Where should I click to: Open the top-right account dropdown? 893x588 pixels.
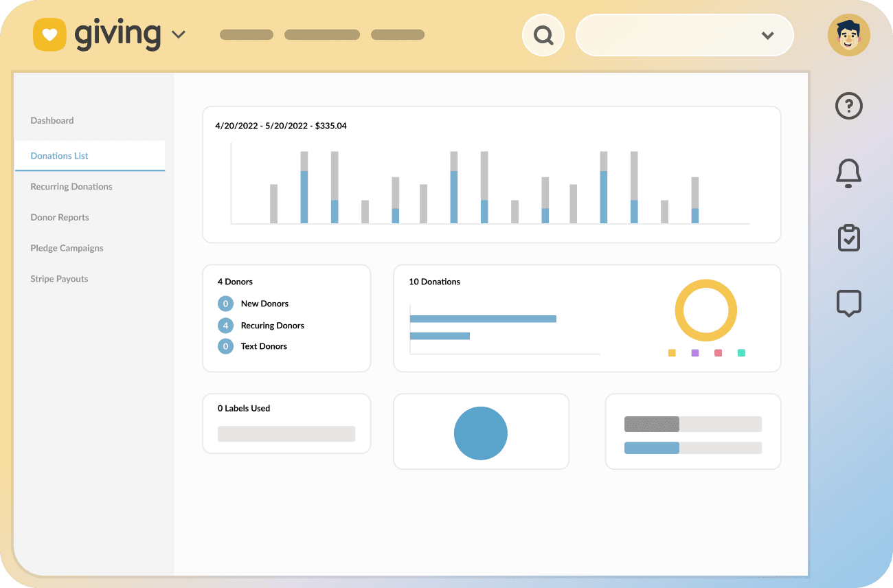[767, 34]
